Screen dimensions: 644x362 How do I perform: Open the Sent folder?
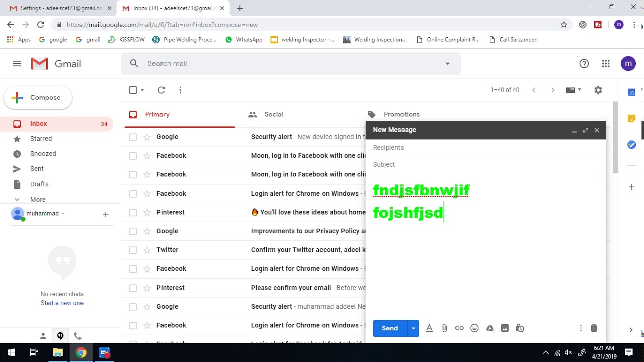(x=37, y=169)
